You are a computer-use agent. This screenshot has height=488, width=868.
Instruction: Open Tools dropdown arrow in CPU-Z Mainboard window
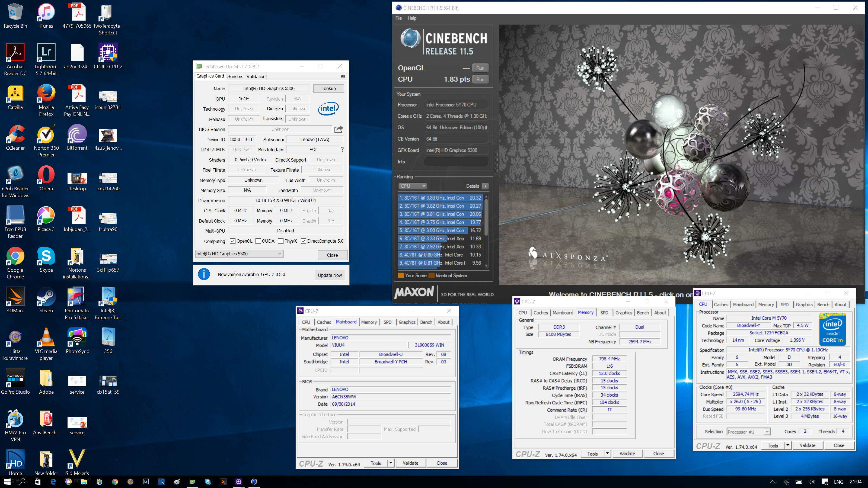(x=391, y=463)
